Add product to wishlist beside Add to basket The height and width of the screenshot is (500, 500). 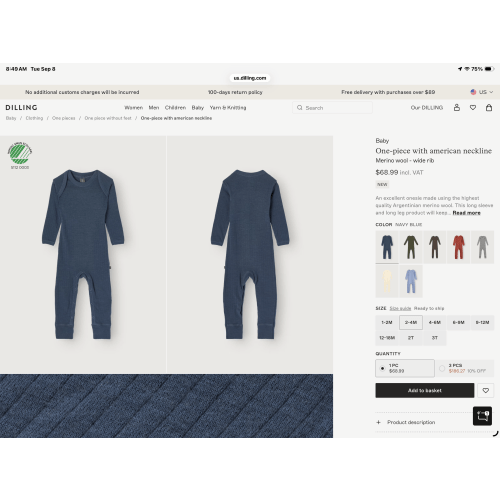[486, 390]
